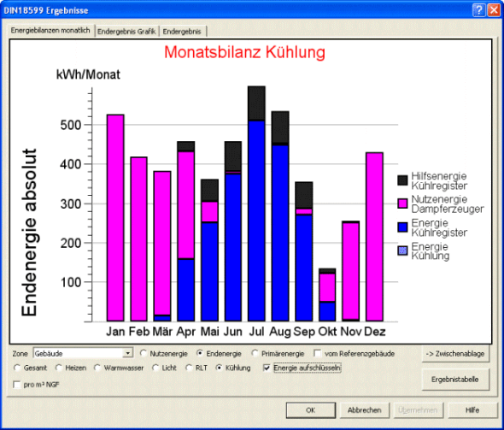Click the black Hilfsenergie Kühlregister legend swatch

(402, 180)
